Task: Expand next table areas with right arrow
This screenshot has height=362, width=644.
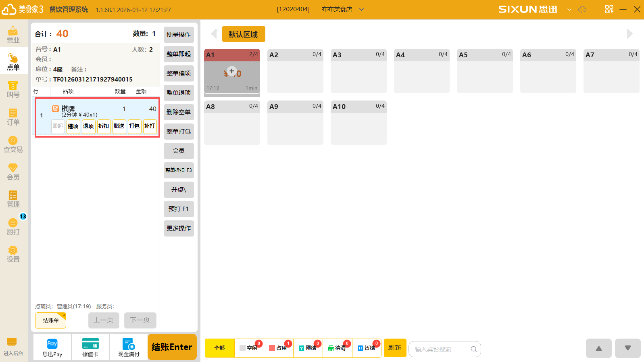Action: pyautogui.click(x=629, y=34)
